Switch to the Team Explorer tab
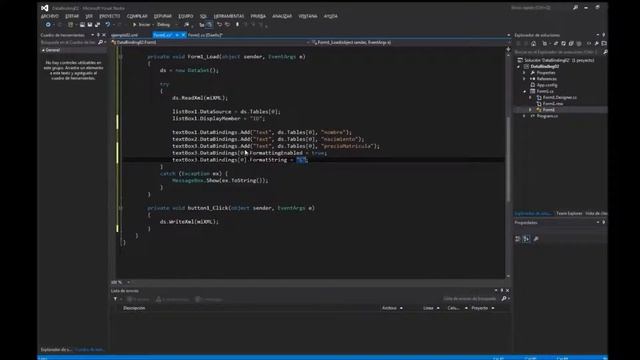 (569, 213)
